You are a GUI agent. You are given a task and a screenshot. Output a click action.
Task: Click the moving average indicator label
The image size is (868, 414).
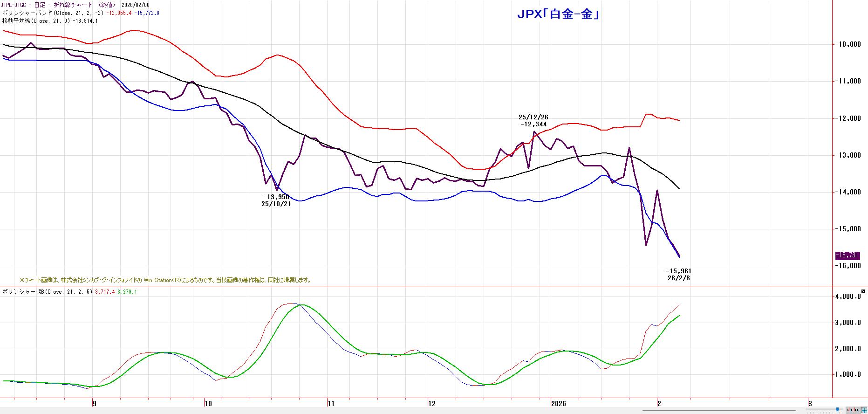[x=50, y=21]
